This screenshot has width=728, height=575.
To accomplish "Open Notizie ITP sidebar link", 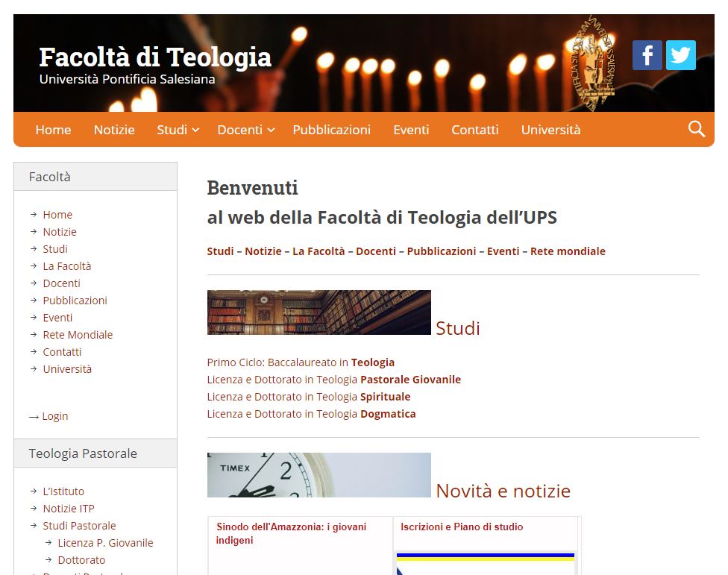I will pos(69,509).
